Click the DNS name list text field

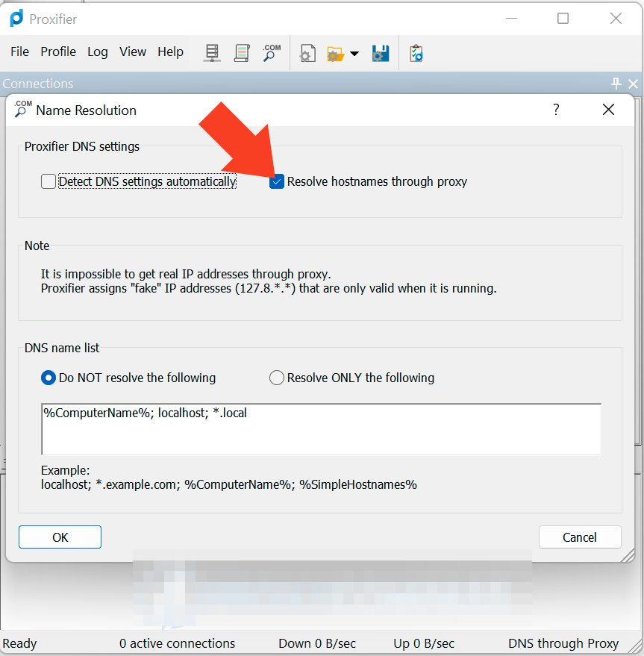pyautogui.click(x=321, y=429)
